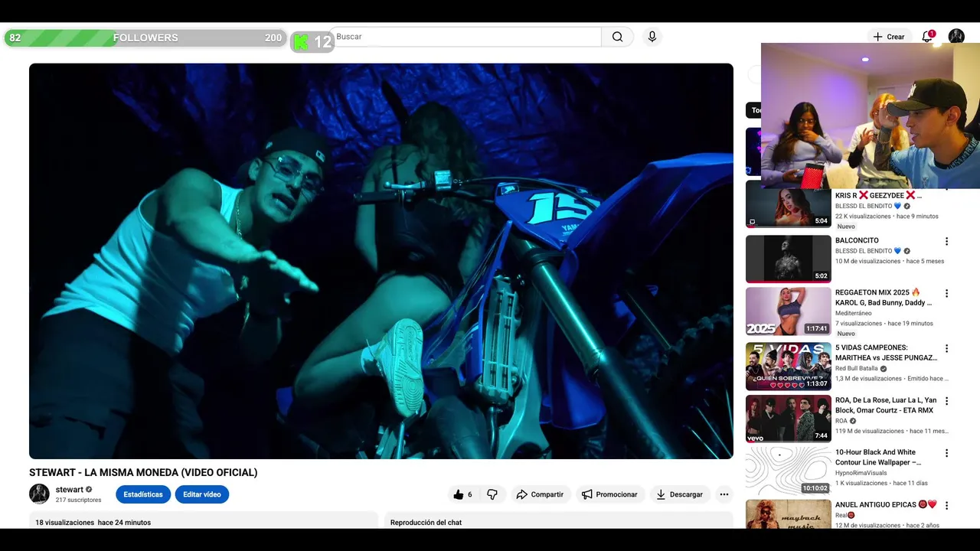Activate voice search microphone

pyautogui.click(x=652, y=37)
